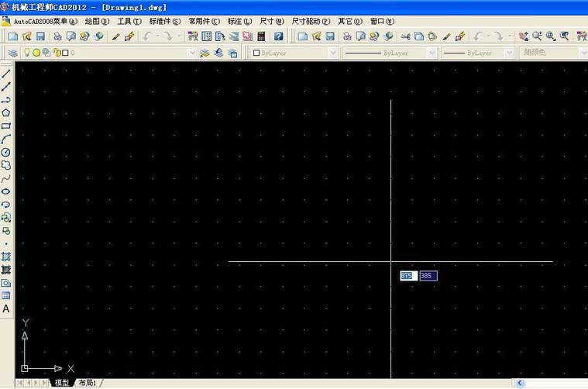The width and height of the screenshot is (588, 389).
Task: Select the Polygon tool
Action: pos(6,113)
